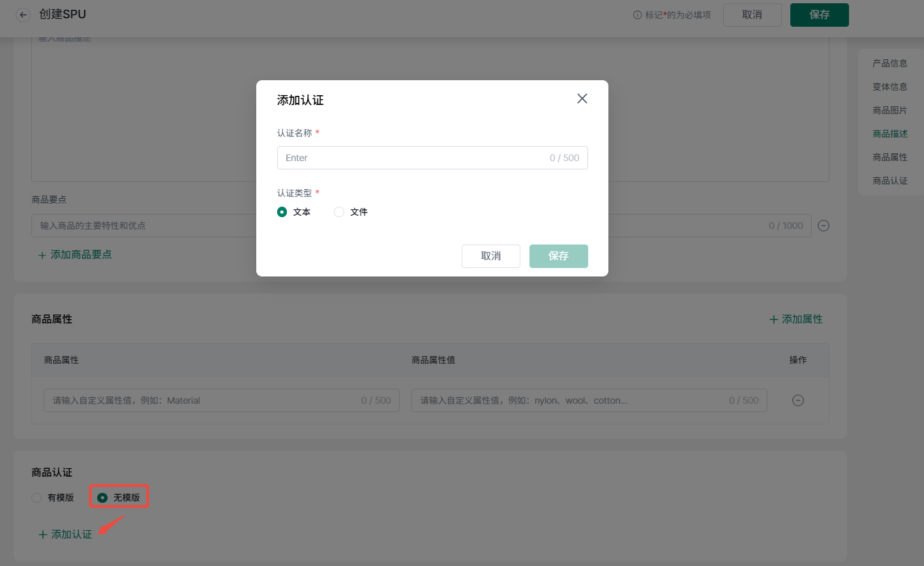924x566 pixels.
Task: Click the top bar 取消 button
Action: click(753, 15)
